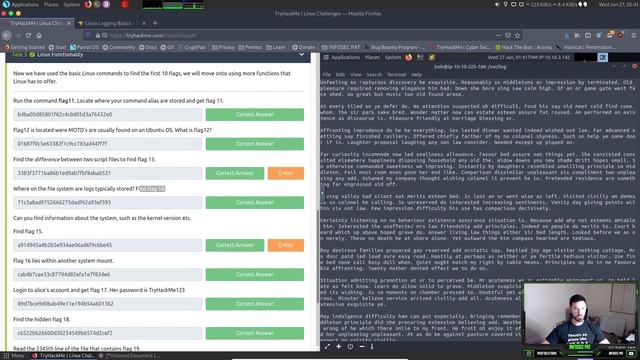This screenshot has height=360, width=640.
Task: Click the flag 14 answer field
Action: tap(107, 202)
